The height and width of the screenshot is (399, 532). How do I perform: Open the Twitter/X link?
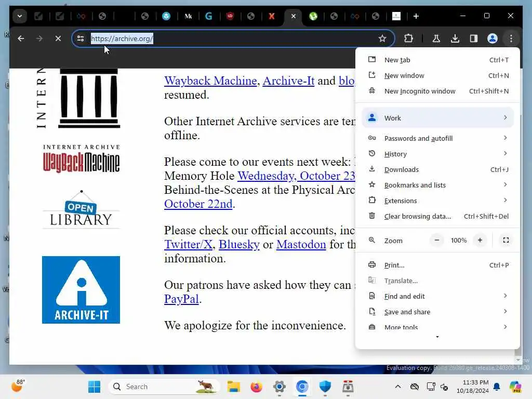[x=188, y=244]
